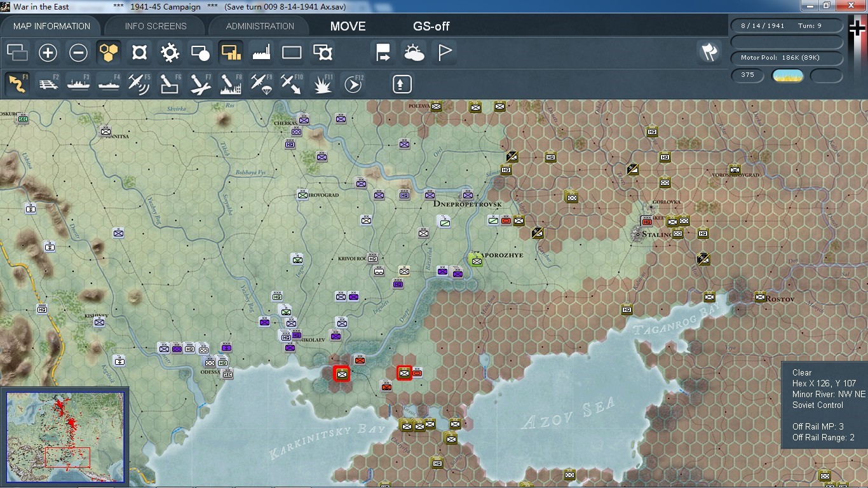Click the Soviet Control text
The width and height of the screenshot is (868, 488).
tap(818, 405)
